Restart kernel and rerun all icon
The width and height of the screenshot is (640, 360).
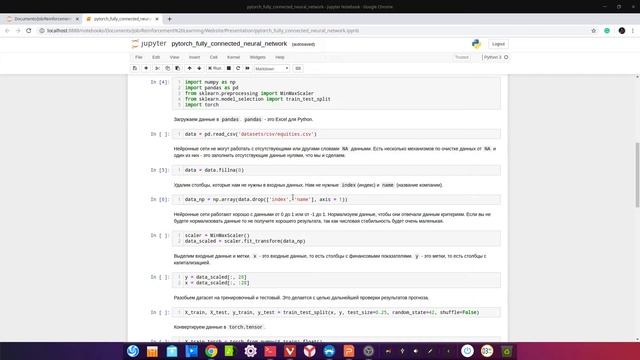click(x=247, y=69)
